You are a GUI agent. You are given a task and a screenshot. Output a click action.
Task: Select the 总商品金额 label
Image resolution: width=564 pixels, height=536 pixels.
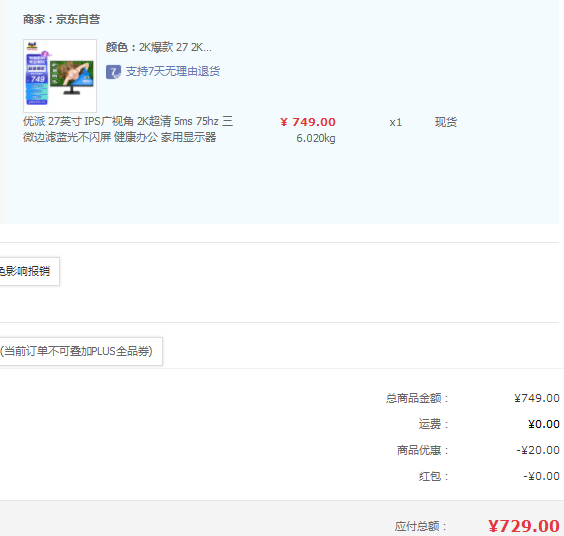point(417,398)
